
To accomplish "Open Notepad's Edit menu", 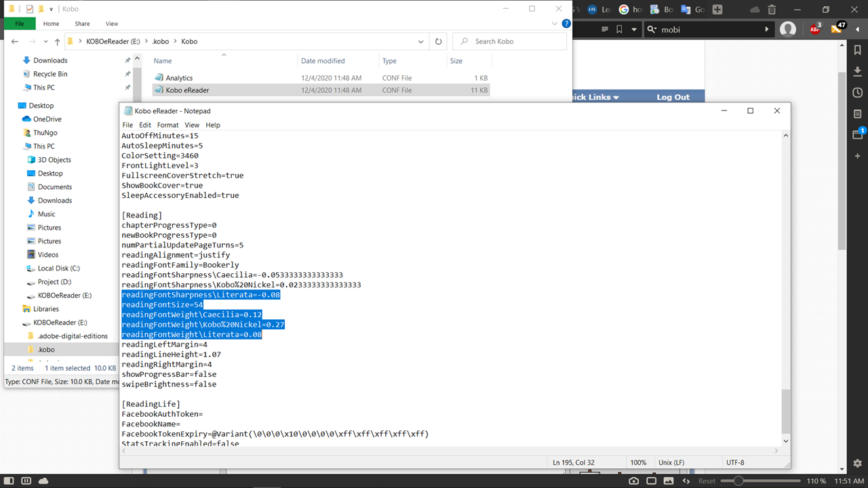I will 145,125.
